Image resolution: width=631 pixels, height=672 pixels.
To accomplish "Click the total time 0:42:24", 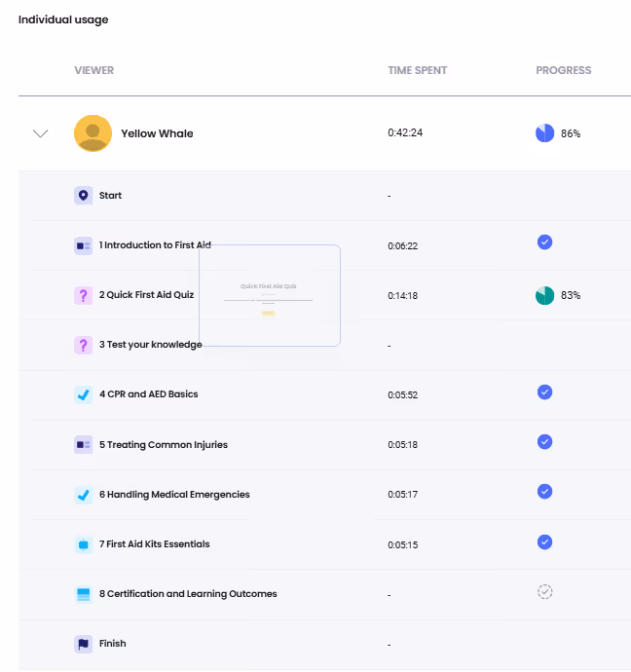I will pos(405,132).
